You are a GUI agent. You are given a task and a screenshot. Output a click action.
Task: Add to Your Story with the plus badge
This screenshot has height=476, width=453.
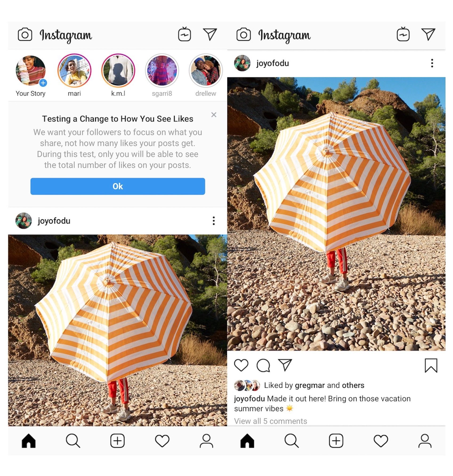tap(43, 83)
